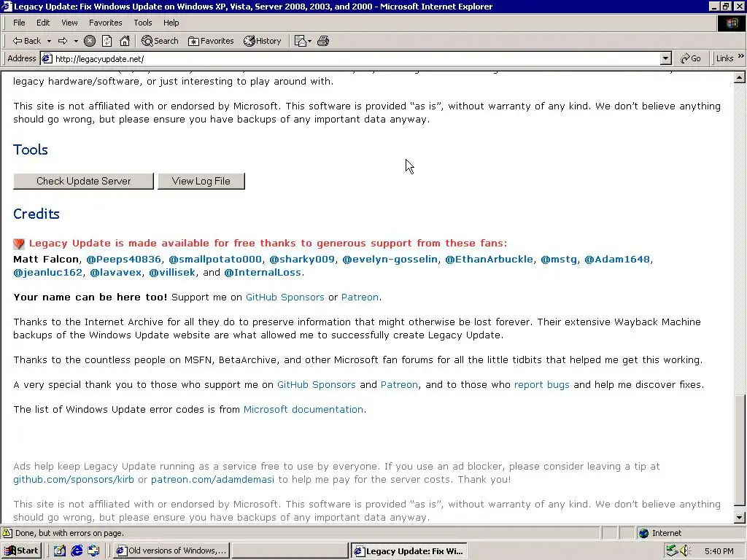Click the Links toolbar label
Screen dimensions: 747x560
tap(724, 58)
